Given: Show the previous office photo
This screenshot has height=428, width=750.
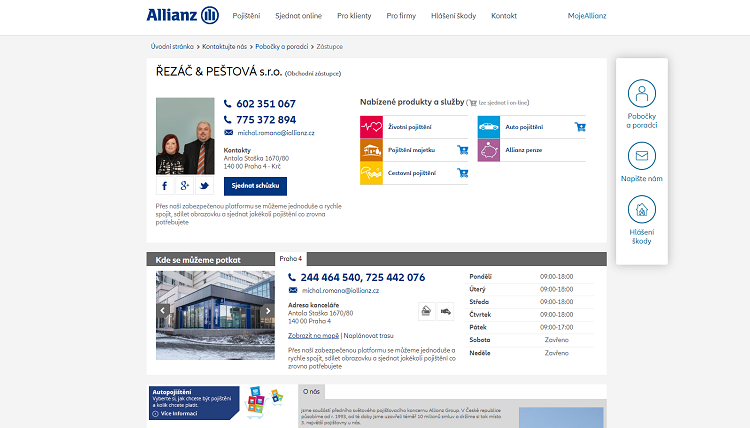Looking at the screenshot, I should tap(162, 311).
